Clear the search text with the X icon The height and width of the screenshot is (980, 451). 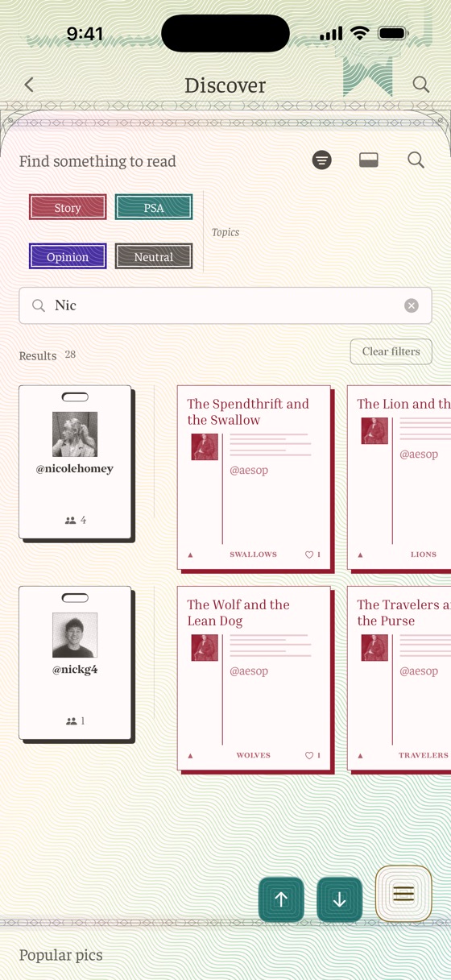coord(412,305)
